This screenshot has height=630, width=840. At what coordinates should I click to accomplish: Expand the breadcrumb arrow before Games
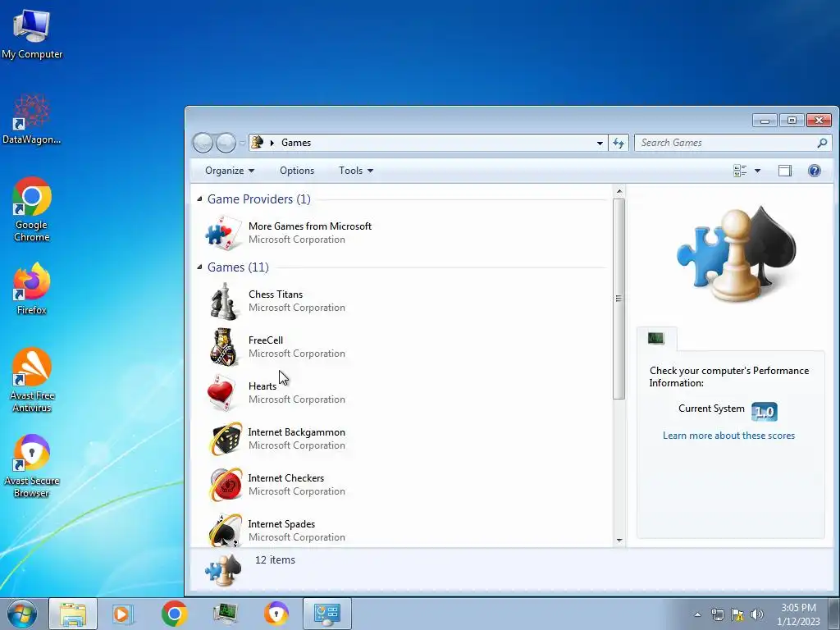[272, 143]
